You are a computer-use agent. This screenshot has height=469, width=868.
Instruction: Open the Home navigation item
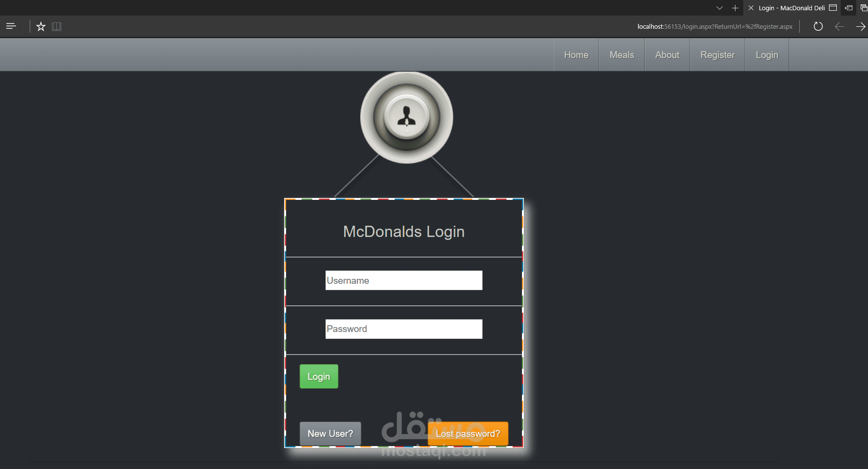tap(576, 55)
